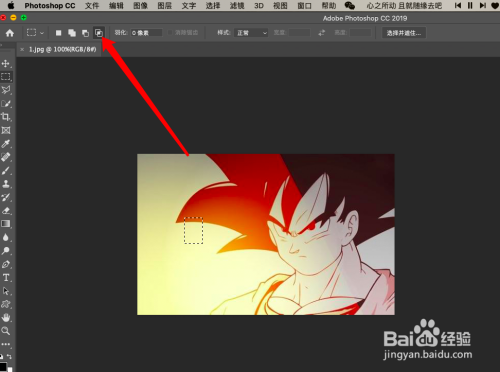Screen dimensions: 500x372
Task: Go to the Home screen icon
Action: (10, 33)
